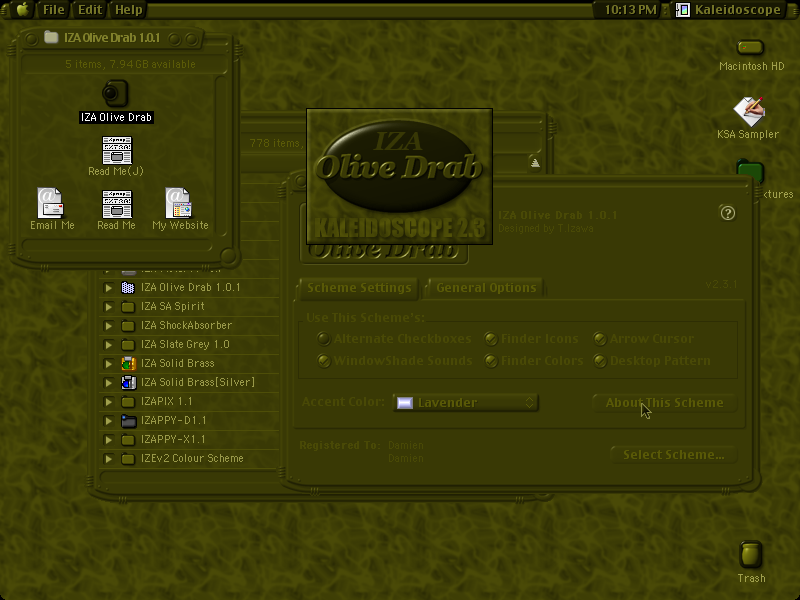Enable the Alternate Checkboxes option
The image size is (800, 600).
(x=323, y=338)
